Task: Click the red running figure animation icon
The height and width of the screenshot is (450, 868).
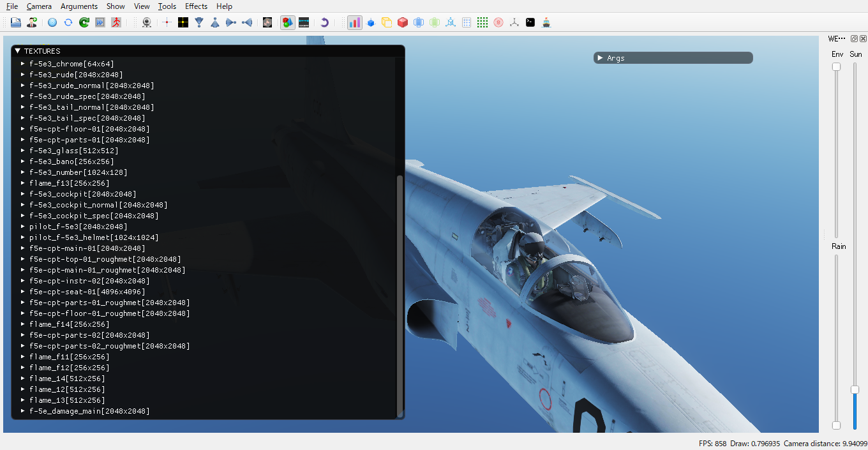Action: click(116, 22)
